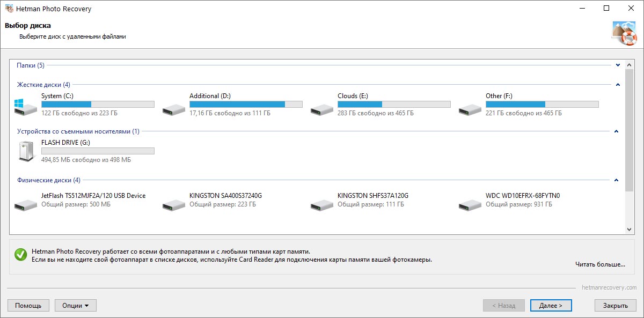The width and height of the screenshot is (644, 318).
Task: Click the green checkmark info icon
Action: [x=21, y=255]
